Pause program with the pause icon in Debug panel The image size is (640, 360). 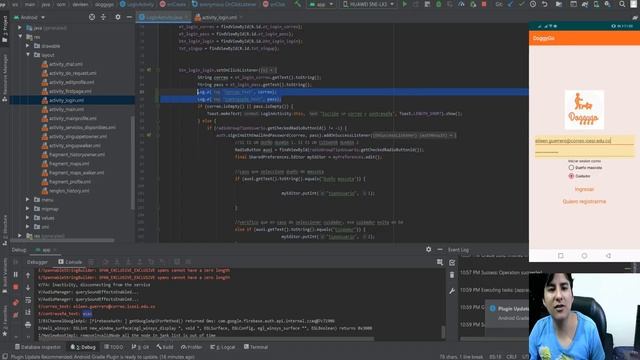pyautogui.click(x=16, y=275)
